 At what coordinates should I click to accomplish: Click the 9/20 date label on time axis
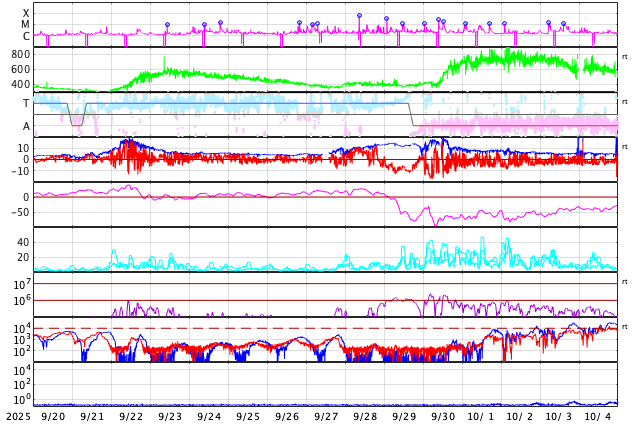point(54,416)
